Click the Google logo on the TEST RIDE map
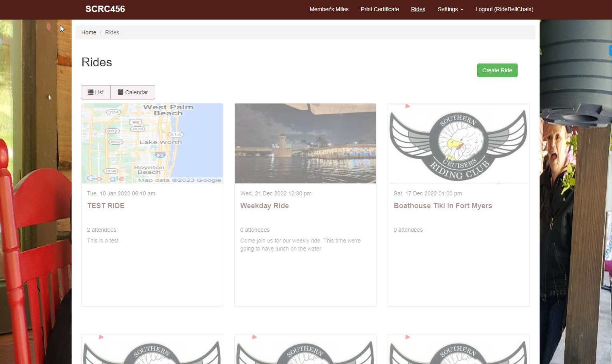The image size is (612, 364). tap(106, 178)
